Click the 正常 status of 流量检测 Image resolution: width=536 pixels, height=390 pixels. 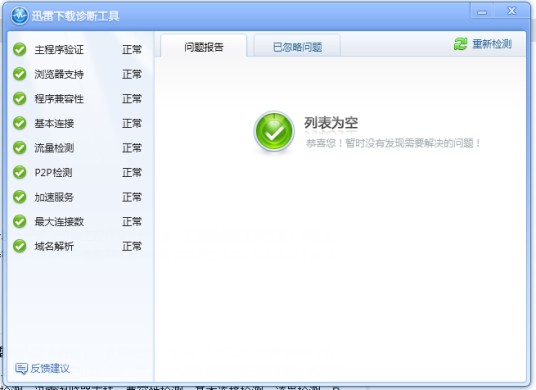click(132, 148)
